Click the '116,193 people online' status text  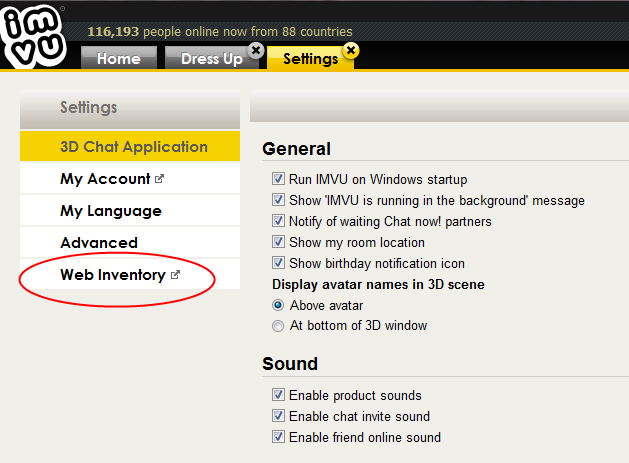[220, 31]
